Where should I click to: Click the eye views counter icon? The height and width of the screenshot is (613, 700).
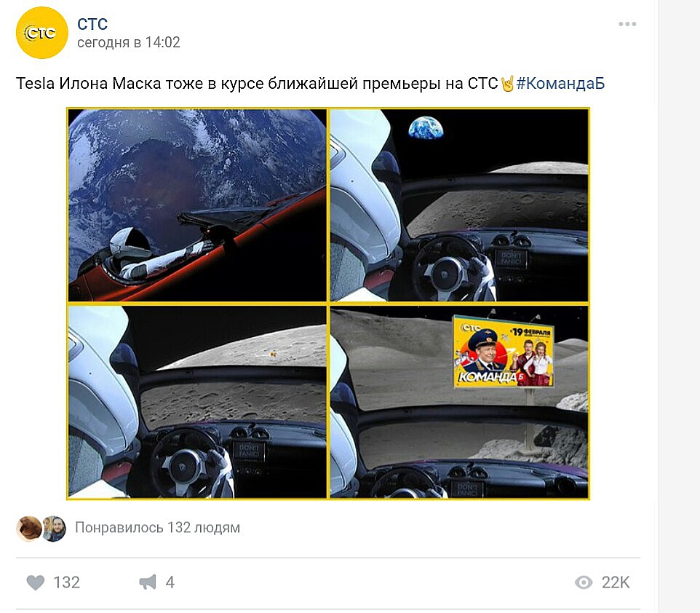584,582
